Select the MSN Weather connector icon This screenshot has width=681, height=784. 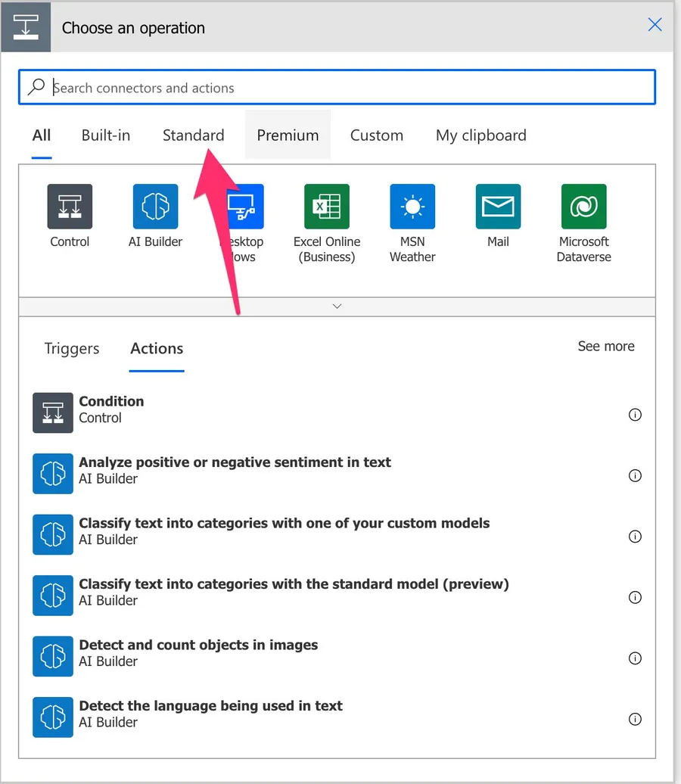412,207
